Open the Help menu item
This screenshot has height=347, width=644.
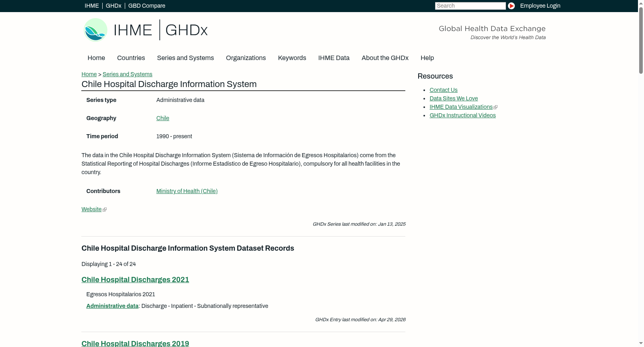click(427, 58)
